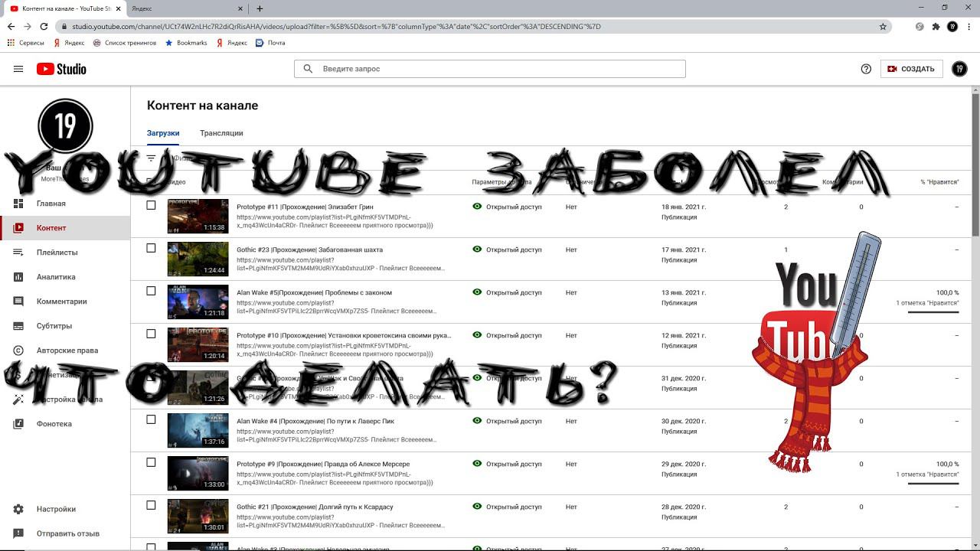Open the Chrome three-dot menu
The image size is (980, 551).
click(x=969, y=26)
